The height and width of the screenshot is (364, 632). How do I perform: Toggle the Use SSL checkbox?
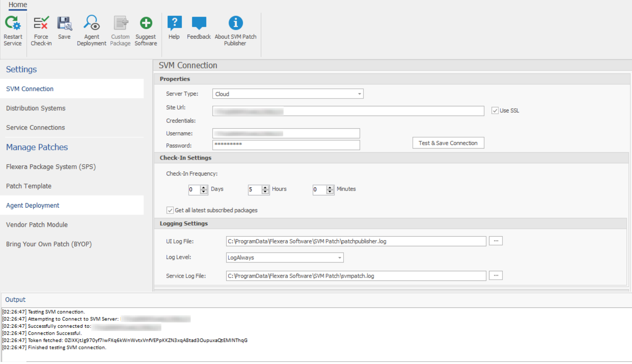(x=495, y=110)
